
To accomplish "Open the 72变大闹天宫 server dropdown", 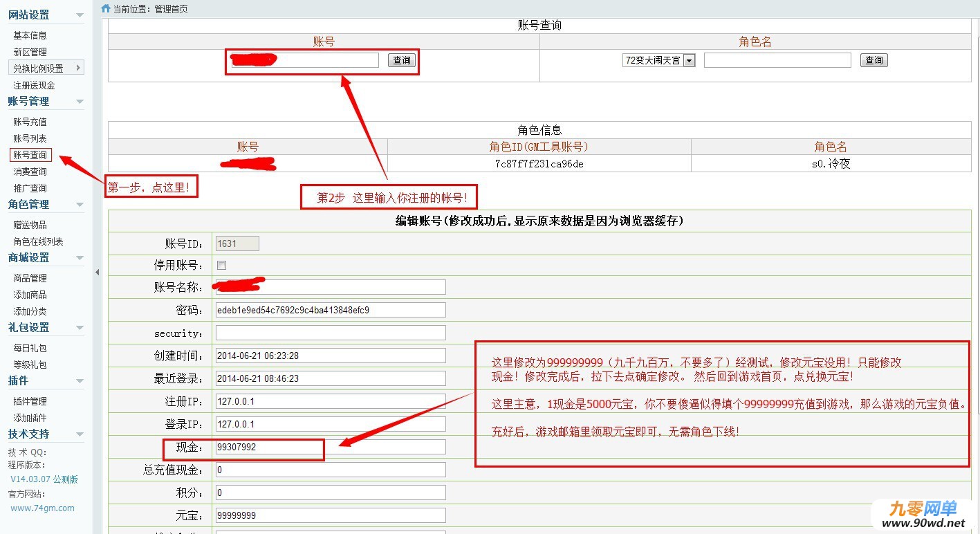I will 658,61.
